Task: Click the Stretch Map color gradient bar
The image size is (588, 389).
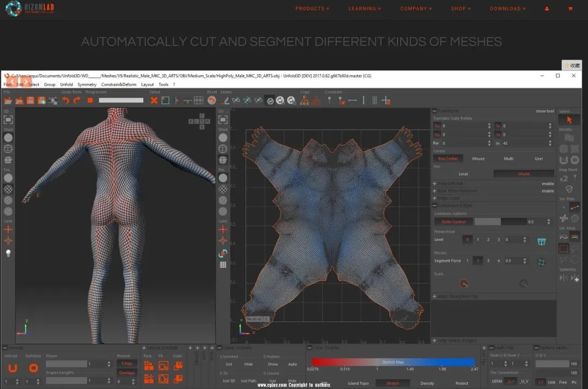Action: point(393,362)
